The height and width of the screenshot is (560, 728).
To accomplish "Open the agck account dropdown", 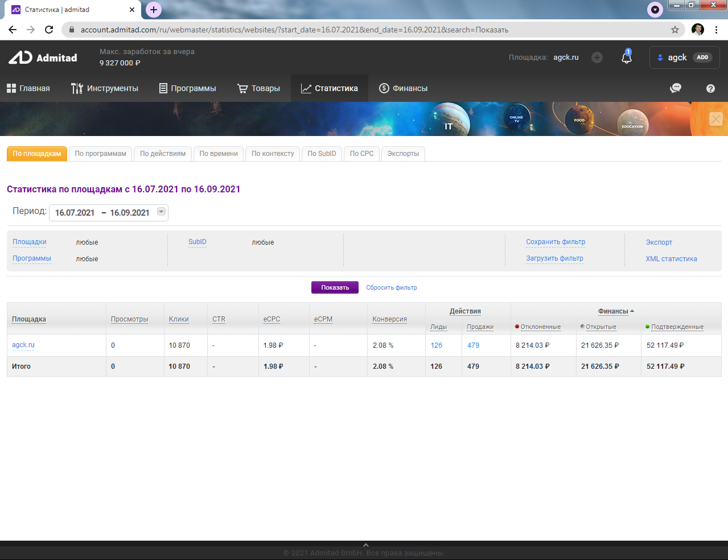I will tap(685, 57).
